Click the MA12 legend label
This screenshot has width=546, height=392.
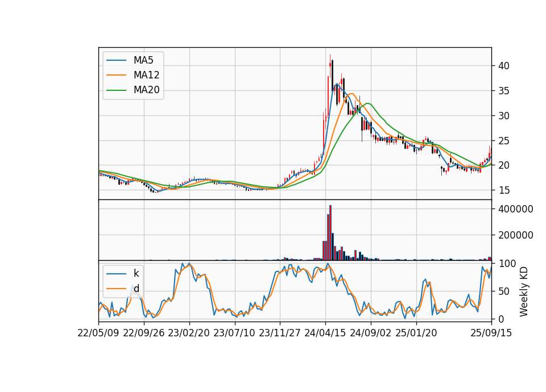(146, 75)
